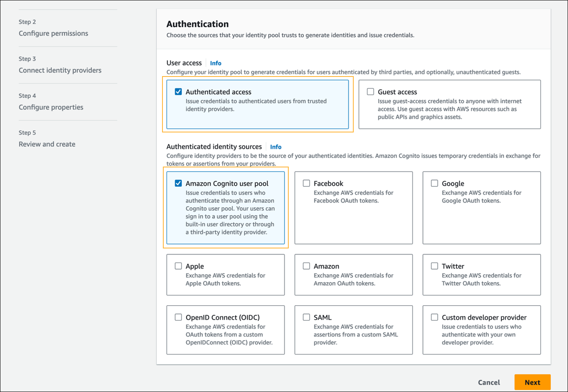The height and width of the screenshot is (392, 568).
Task: Check the SAML provider checkbox
Action: tap(306, 317)
